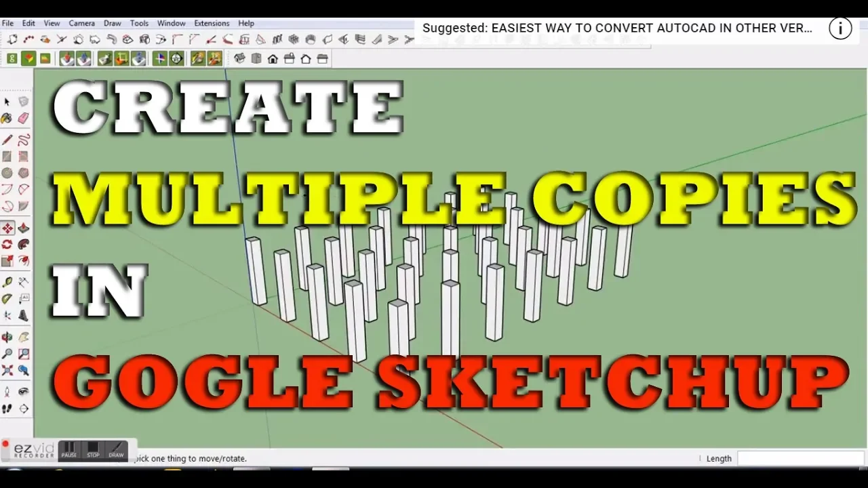The width and height of the screenshot is (868, 488).
Task: Click the Zoom Extents tool
Action: [x=7, y=371]
